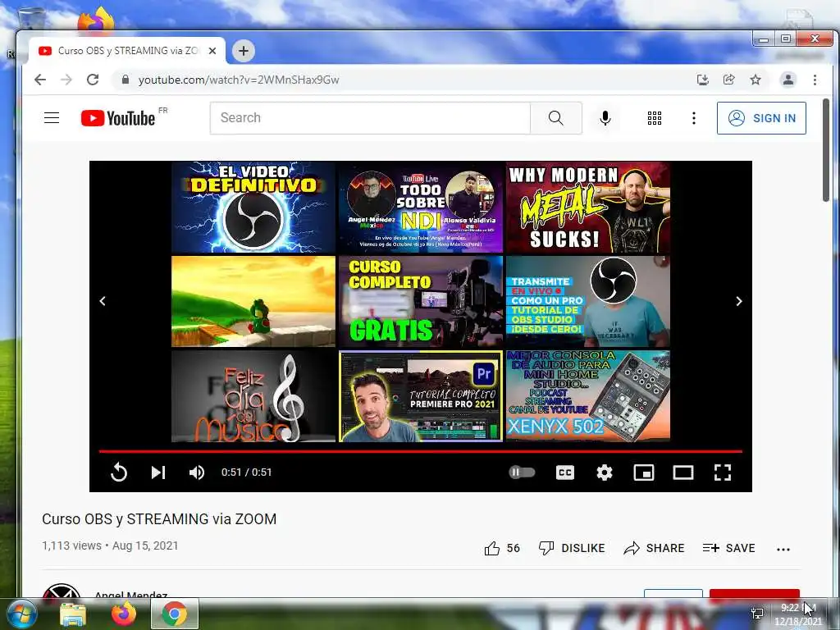840x630 pixels.
Task: Show next suggested videos arrow
Action: (x=739, y=301)
